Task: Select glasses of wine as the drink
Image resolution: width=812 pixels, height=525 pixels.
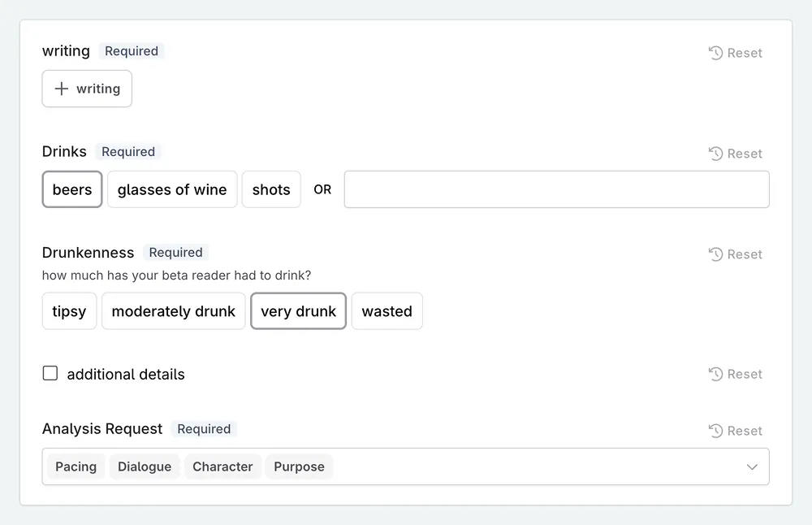Action: (171, 189)
